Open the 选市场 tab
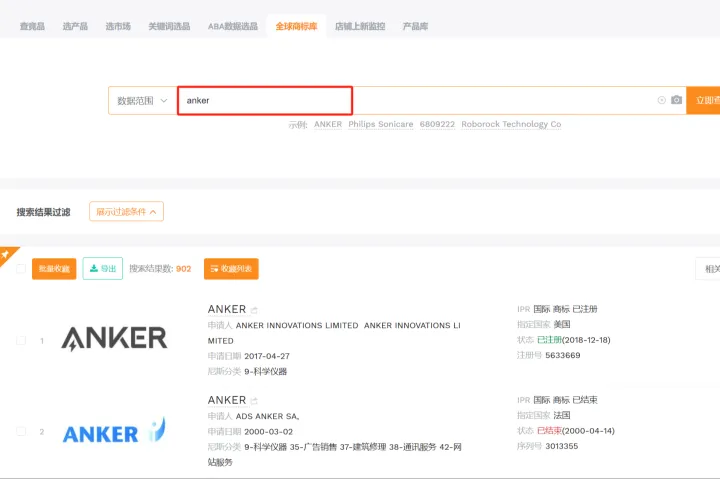 tap(118, 26)
